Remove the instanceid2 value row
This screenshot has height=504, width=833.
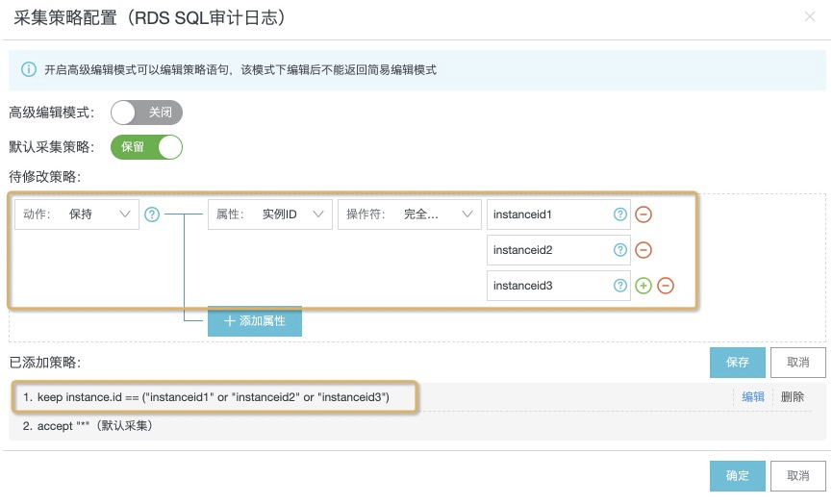click(x=644, y=250)
